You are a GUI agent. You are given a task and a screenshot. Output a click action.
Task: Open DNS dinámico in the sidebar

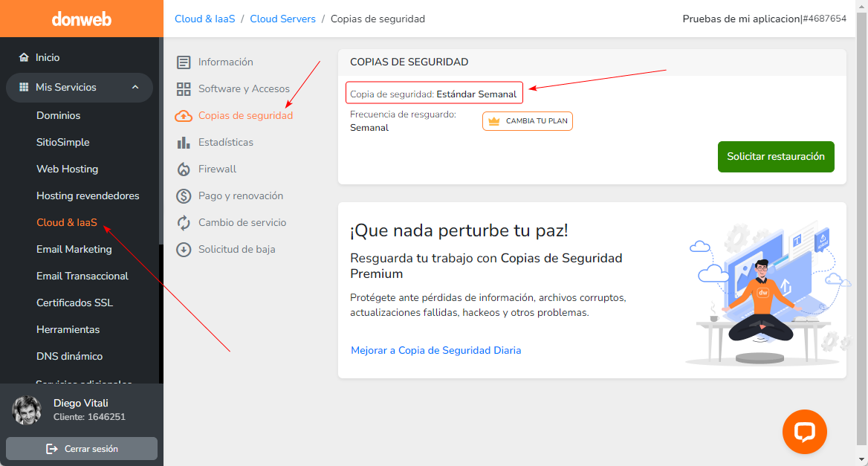69,356
